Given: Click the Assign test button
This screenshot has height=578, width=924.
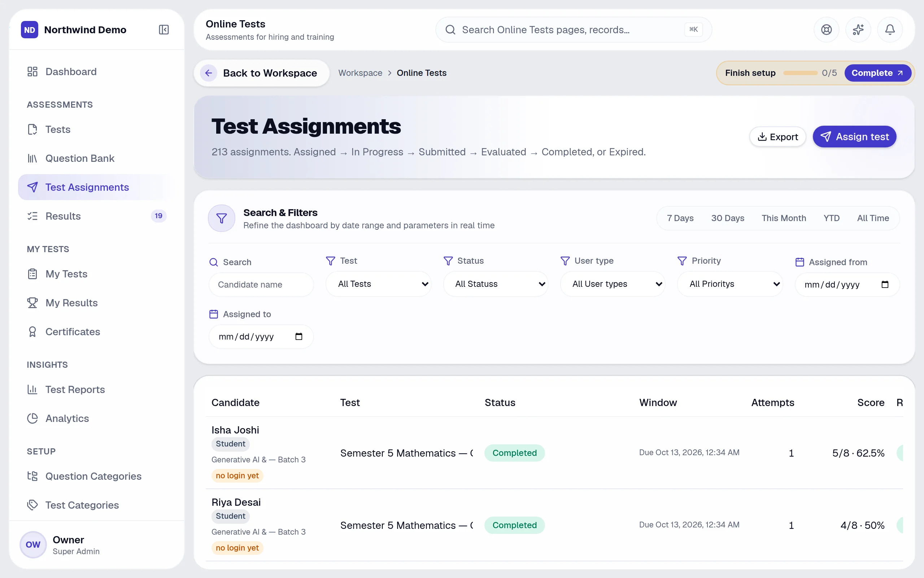Looking at the screenshot, I should [x=854, y=137].
